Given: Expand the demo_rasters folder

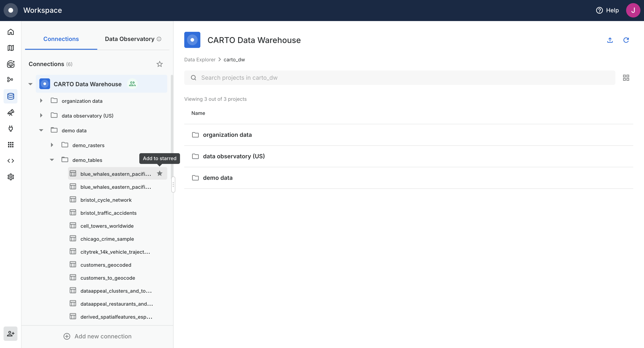Looking at the screenshot, I should tap(52, 145).
